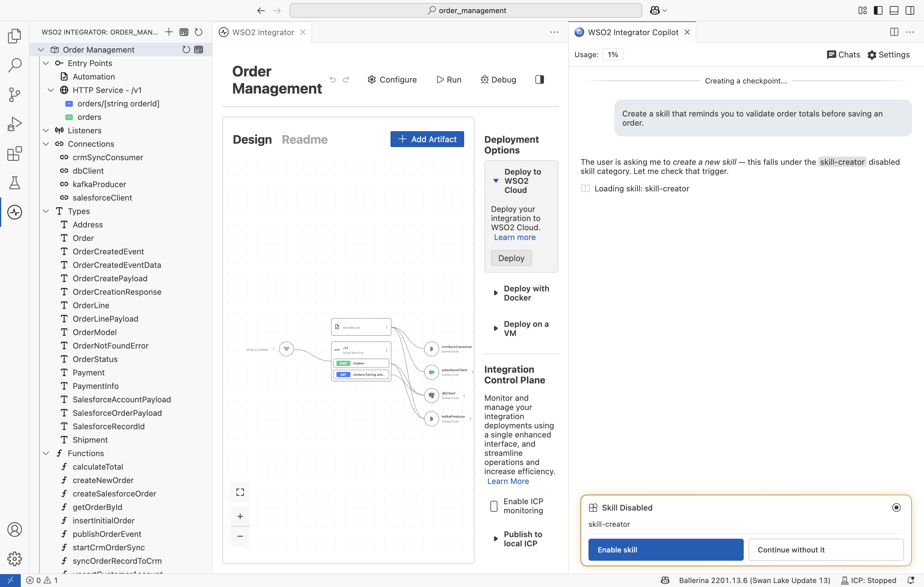Collapse the Entry Points tree node

coord(46,63)
